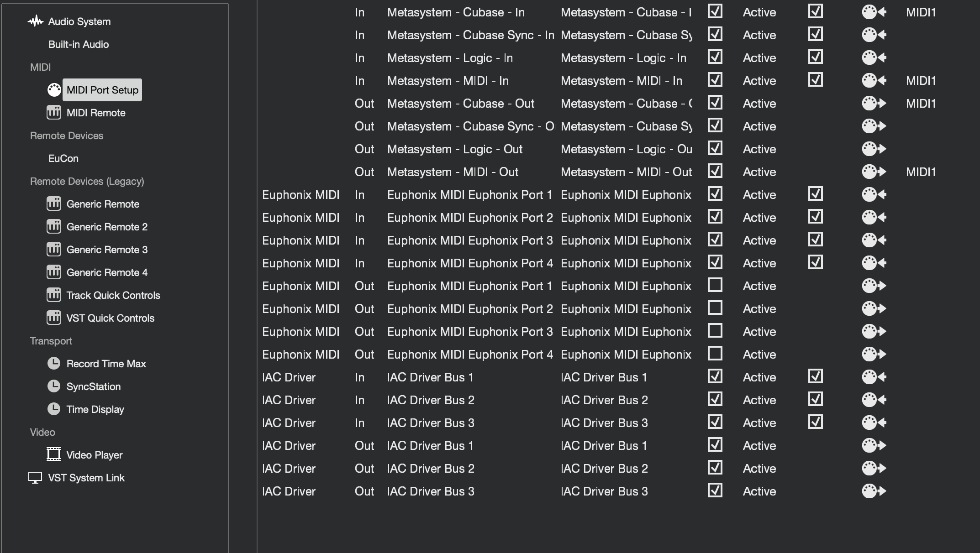Enable visibility for Euphonix Port 1 Out

tap(715, 286)
